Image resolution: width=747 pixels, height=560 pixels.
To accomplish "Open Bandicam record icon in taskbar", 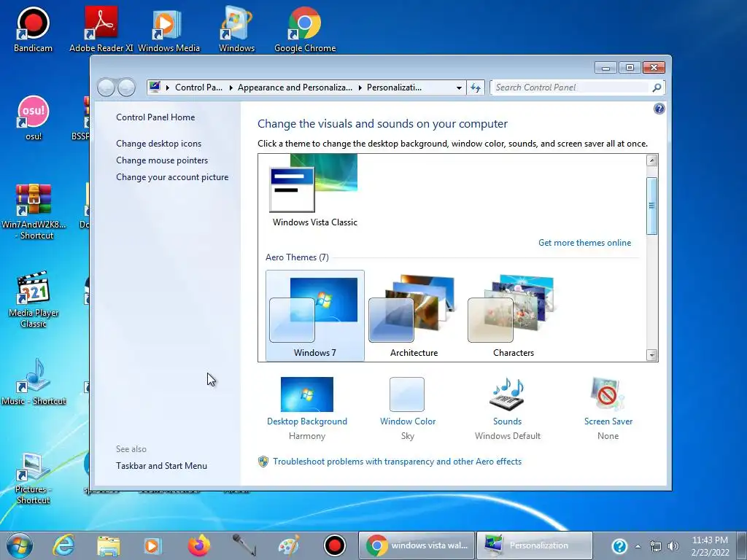I will click(334, 545).
